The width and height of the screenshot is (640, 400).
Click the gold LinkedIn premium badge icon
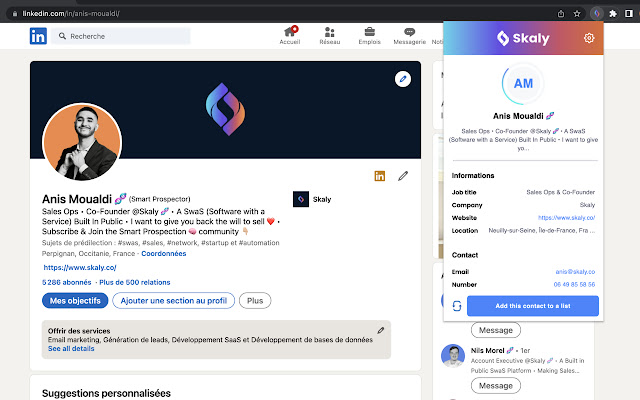(x=380, y=176)
